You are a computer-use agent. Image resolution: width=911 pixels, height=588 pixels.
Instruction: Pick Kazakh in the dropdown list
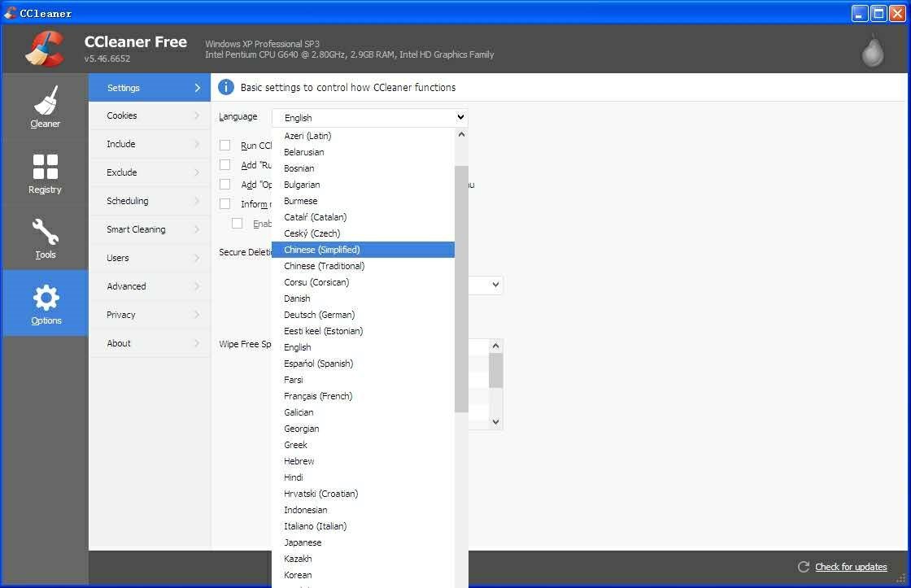[363, 559]
